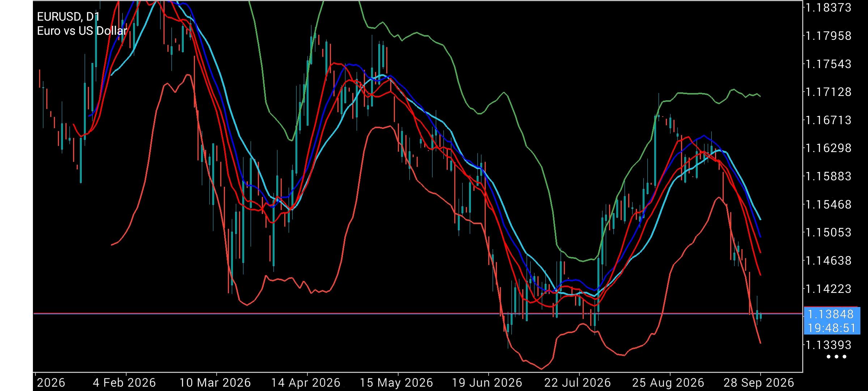Click the 10 Mar 2026 date label
868x391 pixels.
[x=215, y=383]
